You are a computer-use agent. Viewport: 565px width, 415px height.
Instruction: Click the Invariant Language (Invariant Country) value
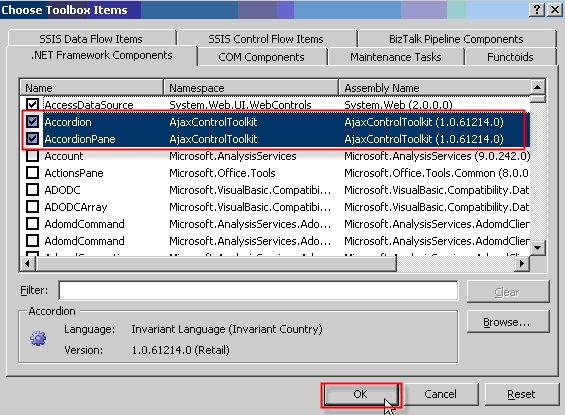[227, 329]
